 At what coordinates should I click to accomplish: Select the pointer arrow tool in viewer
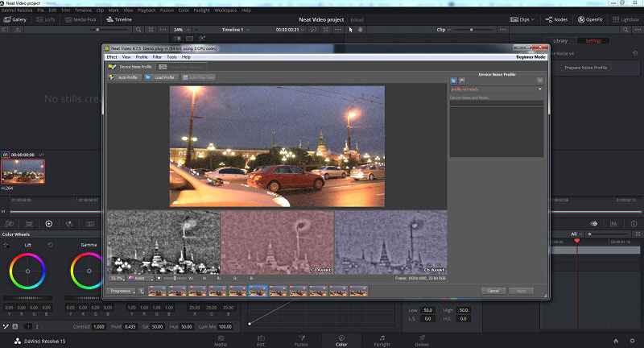pyautogui.click(x=351, y=30)
